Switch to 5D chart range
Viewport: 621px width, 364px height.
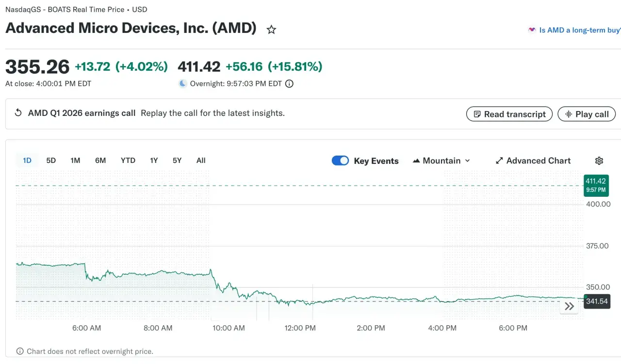pos(51,160)
